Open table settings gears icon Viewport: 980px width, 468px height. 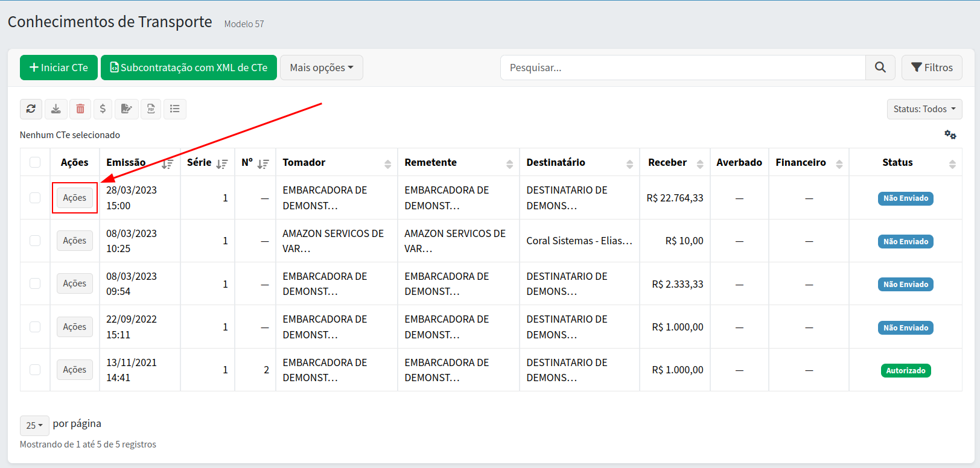(x=950, y=134)
